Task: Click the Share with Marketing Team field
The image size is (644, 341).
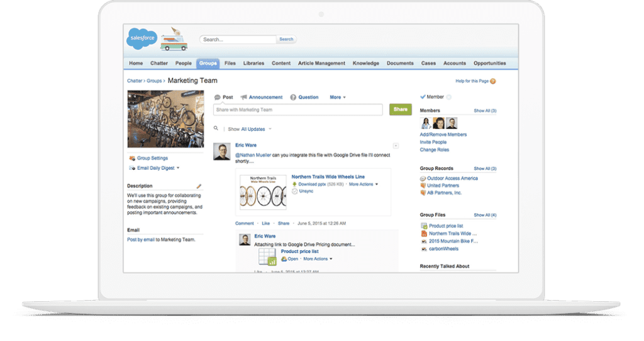Action: click(x=298, y=109)
